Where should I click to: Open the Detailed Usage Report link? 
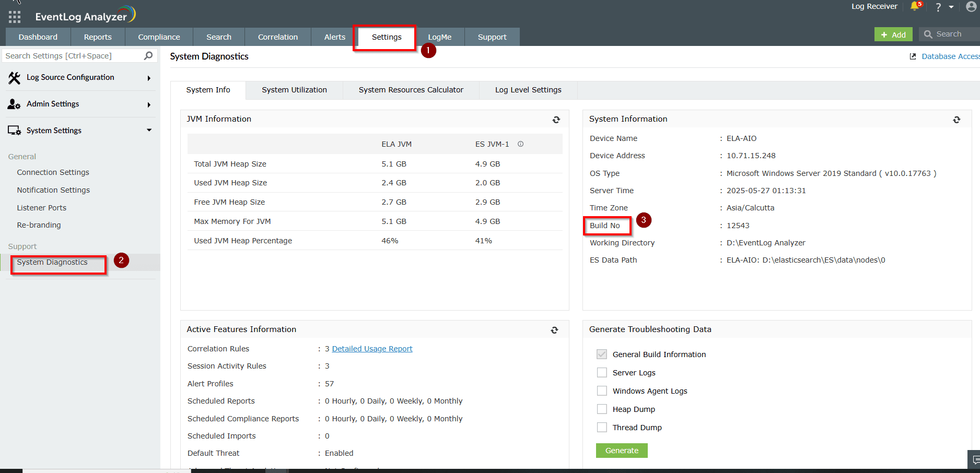[x=372, y=349]
